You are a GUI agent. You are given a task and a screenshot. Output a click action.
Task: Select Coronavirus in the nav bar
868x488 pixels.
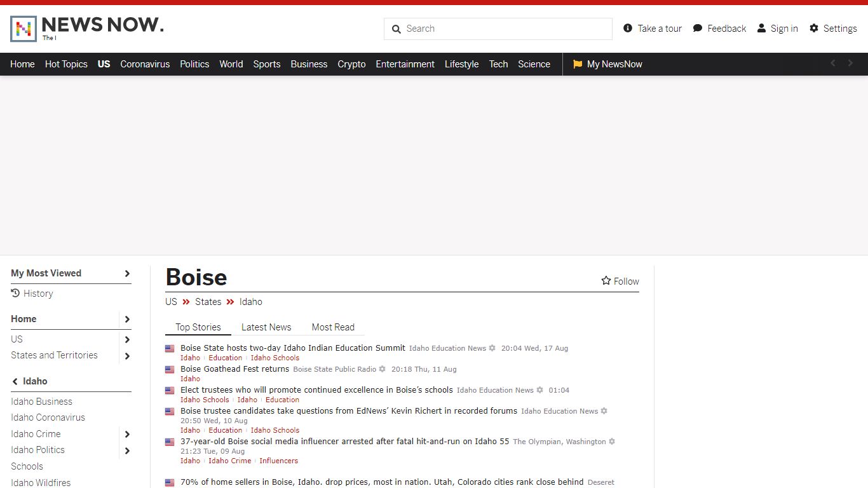pos(145,64)
